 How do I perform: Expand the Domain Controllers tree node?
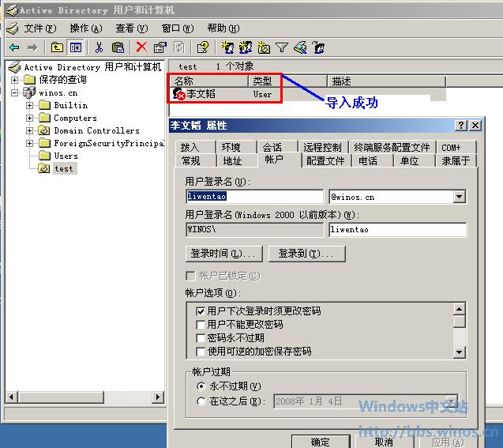[x=29, y=130]
